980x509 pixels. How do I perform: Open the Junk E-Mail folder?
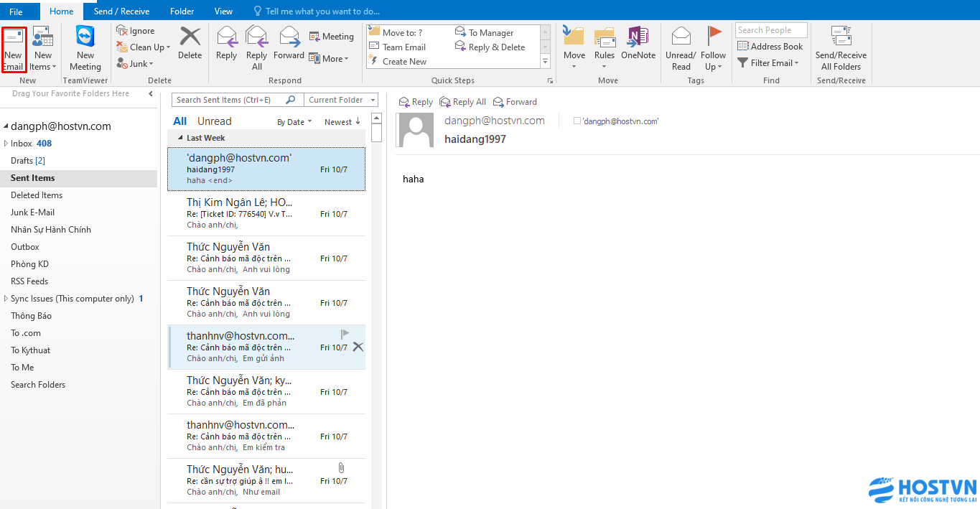(79, 213)
